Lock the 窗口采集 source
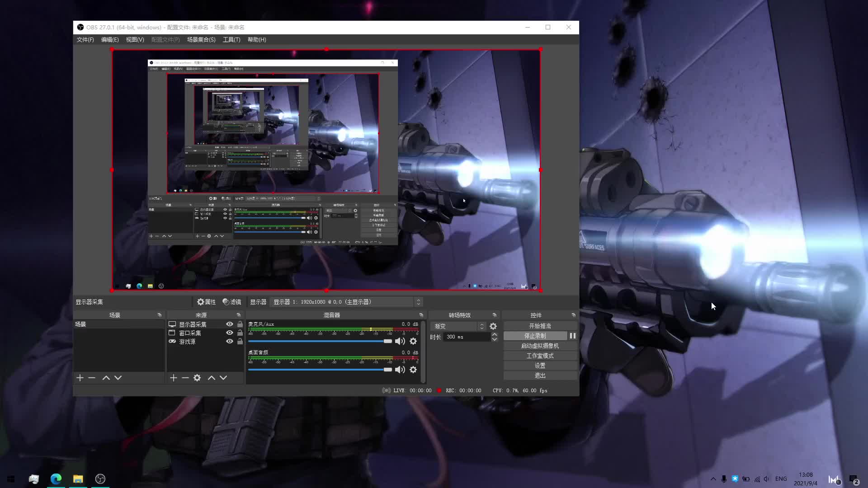This screenshot has height=488, width=868. click(x=240, y=333)
